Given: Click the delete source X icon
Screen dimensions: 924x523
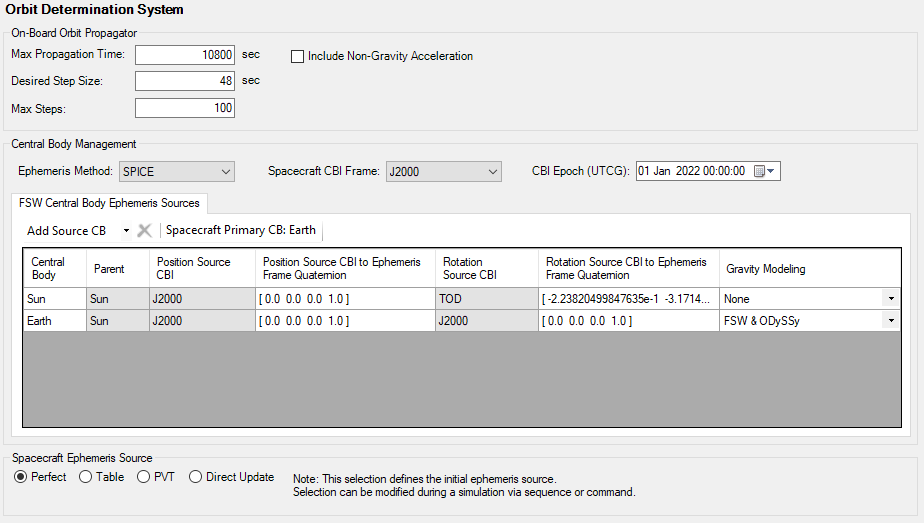Looking at the screenshot, I should point(144,230).
